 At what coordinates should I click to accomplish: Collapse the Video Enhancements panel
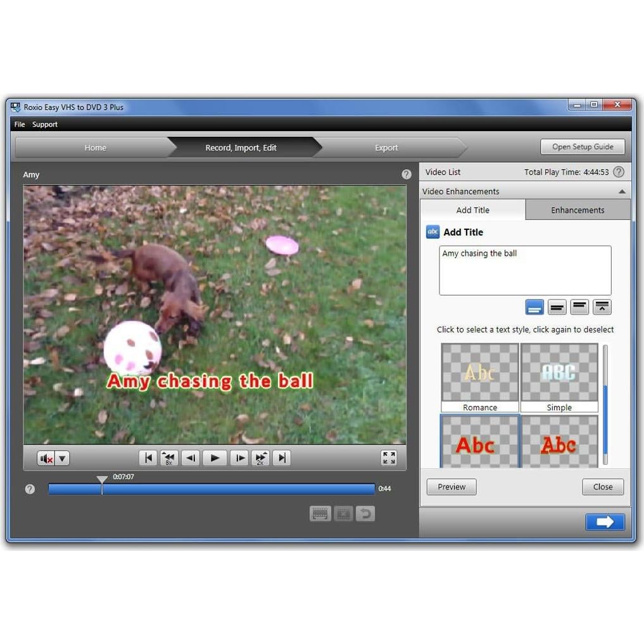click(x=621, y=191)
